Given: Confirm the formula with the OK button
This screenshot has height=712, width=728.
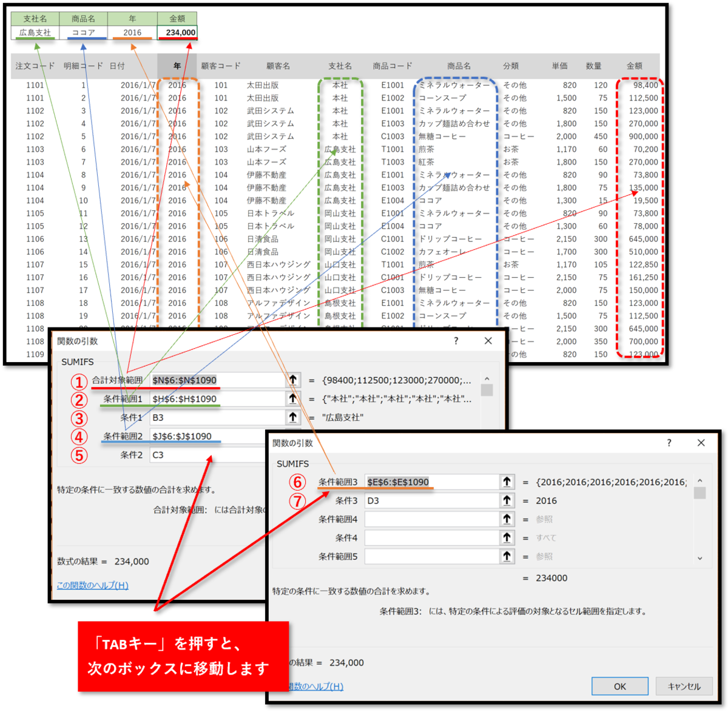Looking at the screenshot, I should click(x=619, y=686).
